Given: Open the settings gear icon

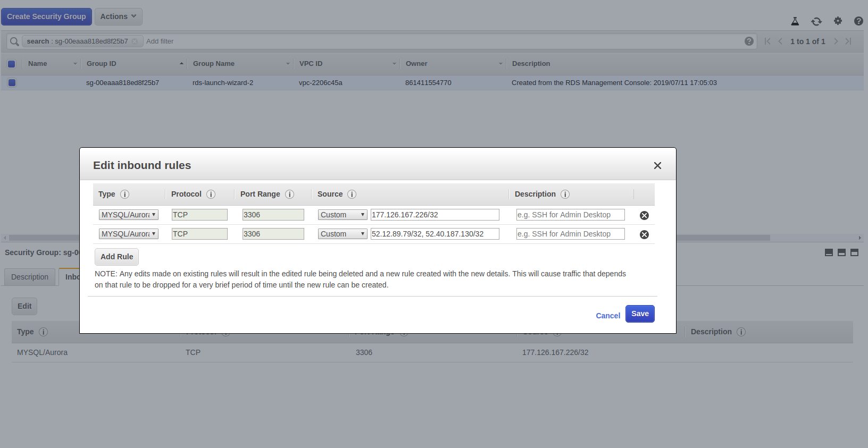Looking at the screenshot, I should tap(838, 21).
